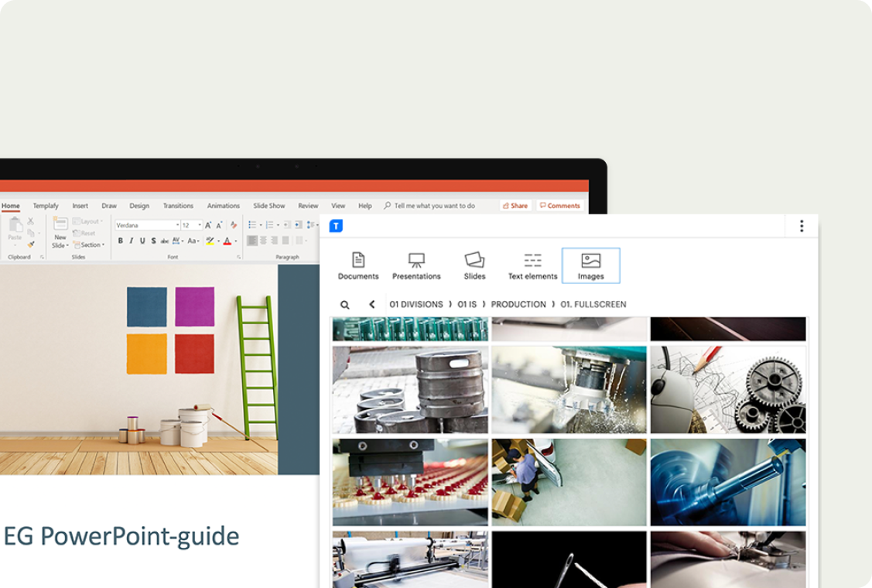The width and height of the screenshot is (872, 588).
Task: Open the Documents library in Templafy
Action: 358,266
